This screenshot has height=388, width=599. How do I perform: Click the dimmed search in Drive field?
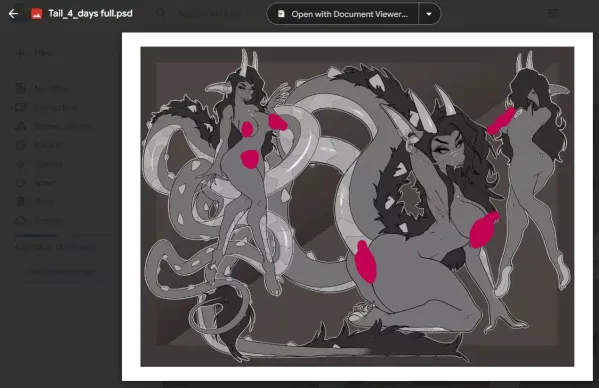pyautogui.click(x=210, y=14)
